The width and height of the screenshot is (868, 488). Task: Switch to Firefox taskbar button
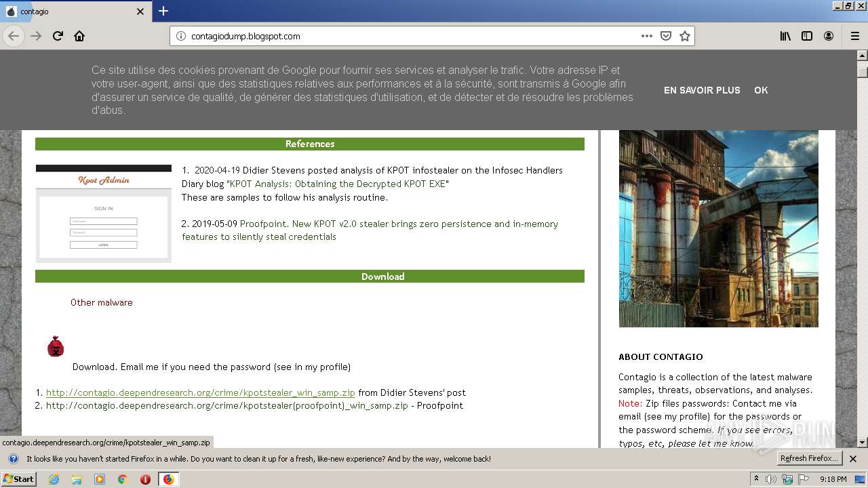click(168, 479)
